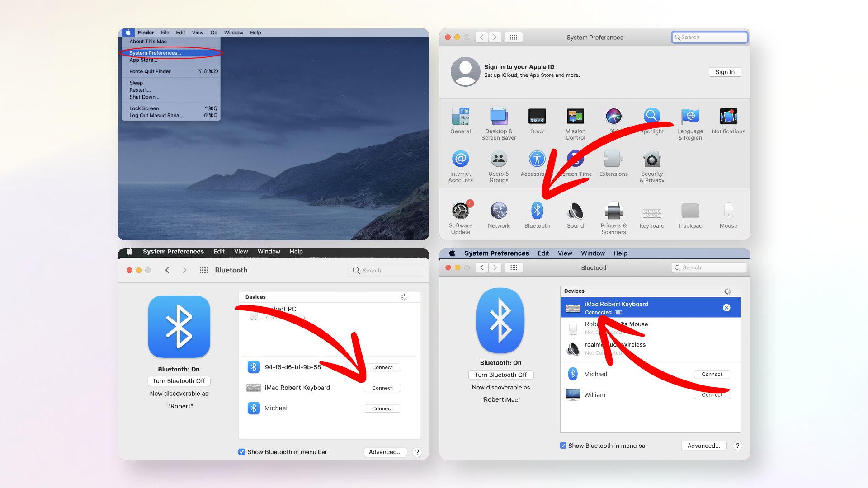Open the System Preferences Apple menu entry
The height and width of the screenshot is (488, 868).
(155, 52)
